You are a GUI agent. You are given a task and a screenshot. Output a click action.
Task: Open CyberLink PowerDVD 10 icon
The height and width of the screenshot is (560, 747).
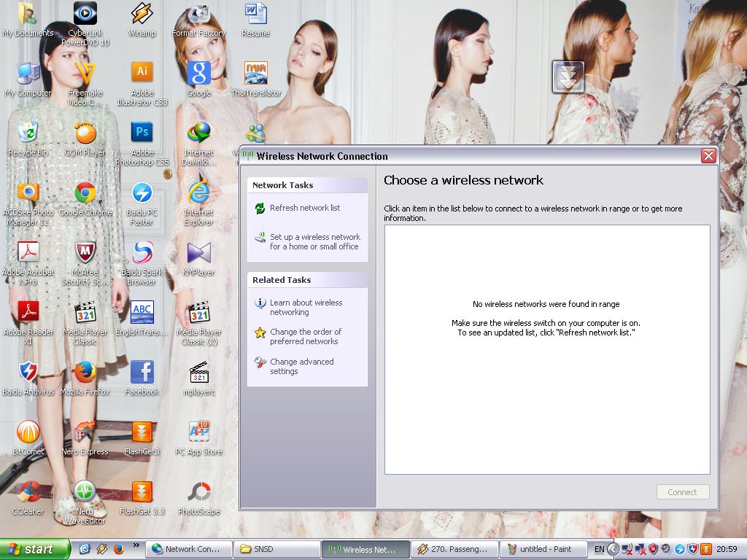[x=85, y=24]
